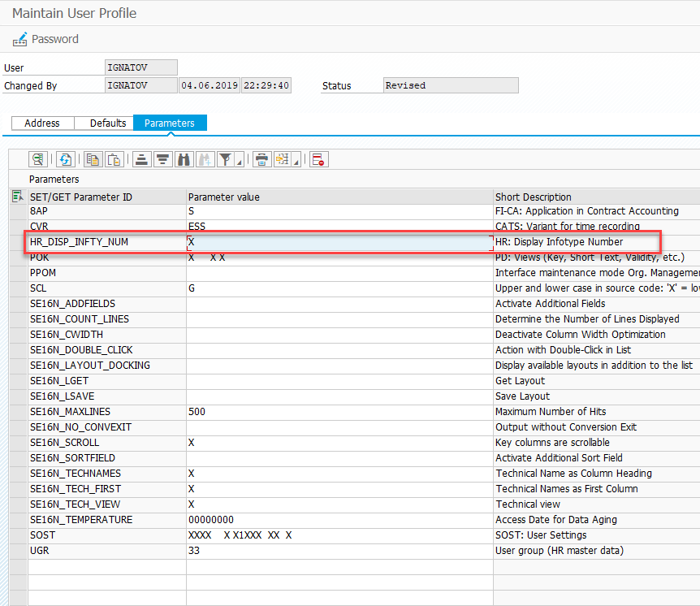Viewport: 700px width, 606px height.
Task: Click the SOST parameter ID cell
Action: click(x=106, y=535)
